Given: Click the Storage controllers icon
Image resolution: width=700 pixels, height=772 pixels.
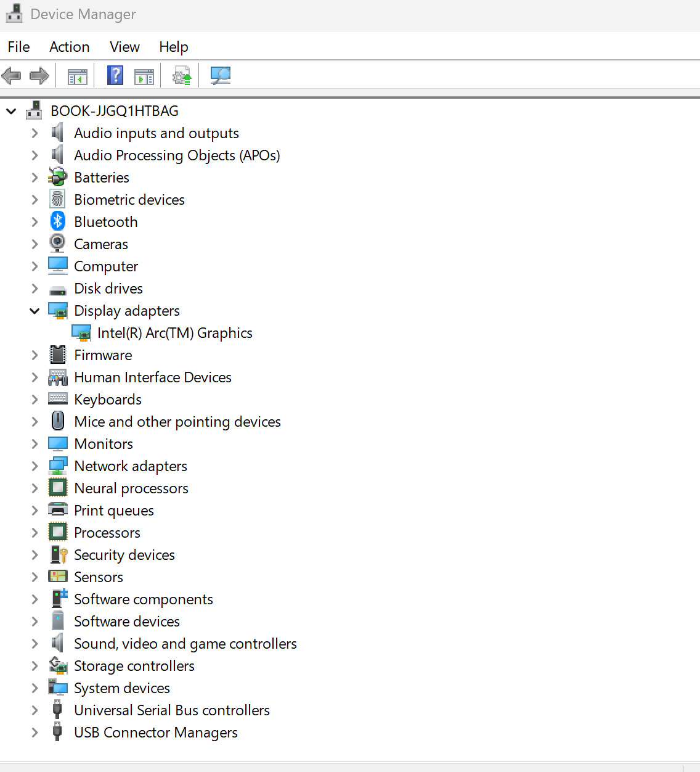Looking at the screenshot, I should [x=58, y=665].
